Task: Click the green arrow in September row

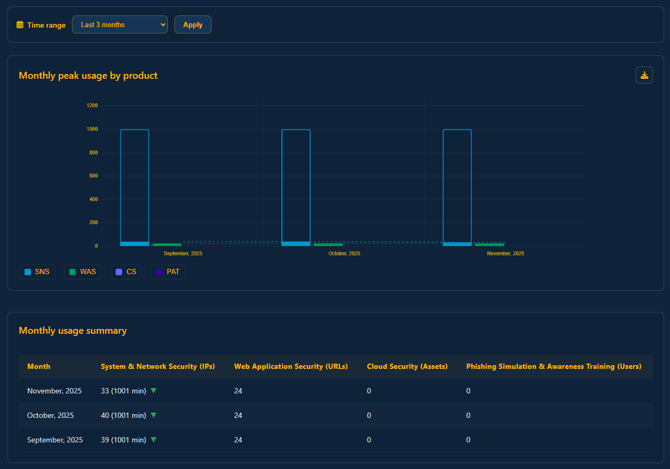Action: (154, 440)
